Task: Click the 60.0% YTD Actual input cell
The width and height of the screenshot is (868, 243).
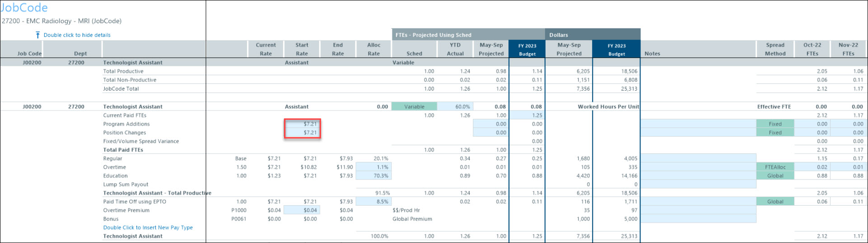Action: 455,107
